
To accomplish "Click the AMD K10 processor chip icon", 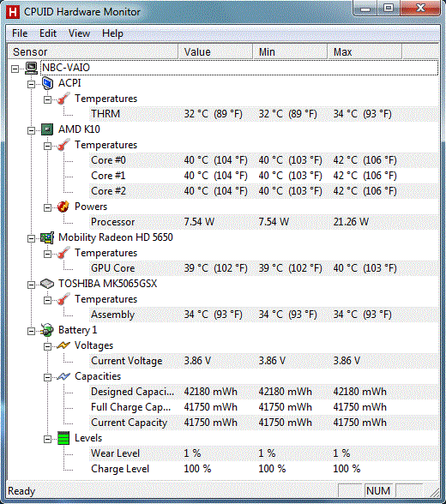I will point(47,129).
